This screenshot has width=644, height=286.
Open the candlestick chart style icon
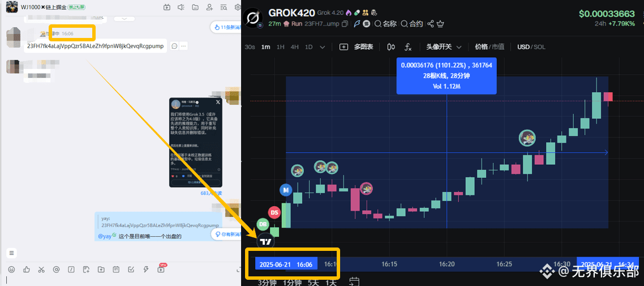coord(391,47)
